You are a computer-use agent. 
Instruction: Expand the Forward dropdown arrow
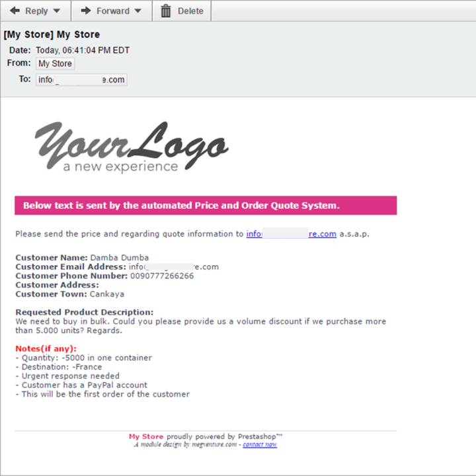pyautogui.click(x=138, y=11)
